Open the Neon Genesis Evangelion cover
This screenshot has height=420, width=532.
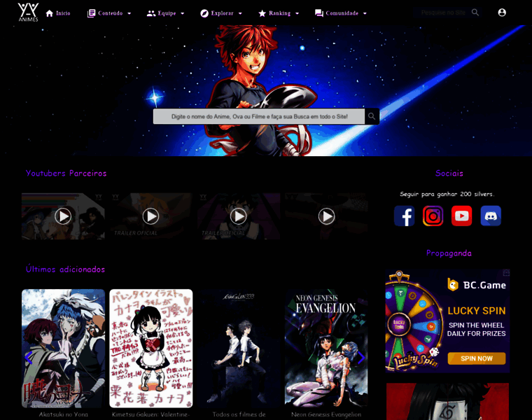(x=326, y=349)
